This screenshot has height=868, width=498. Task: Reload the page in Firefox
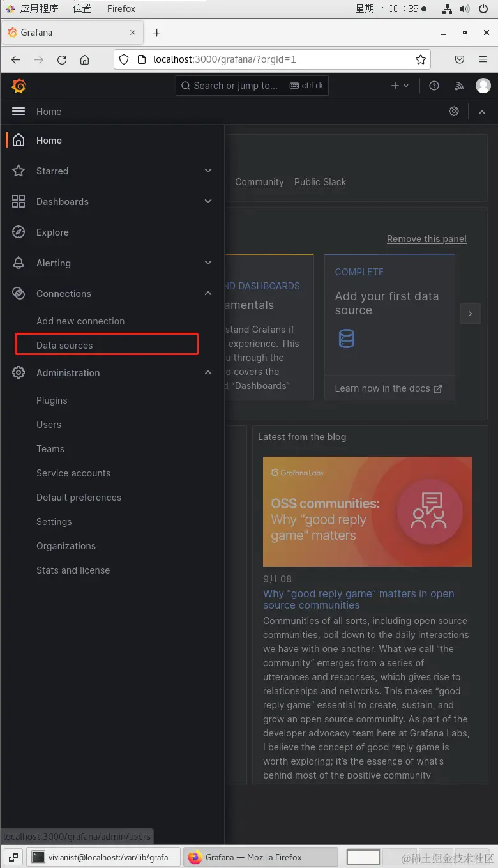click(62, 59)
